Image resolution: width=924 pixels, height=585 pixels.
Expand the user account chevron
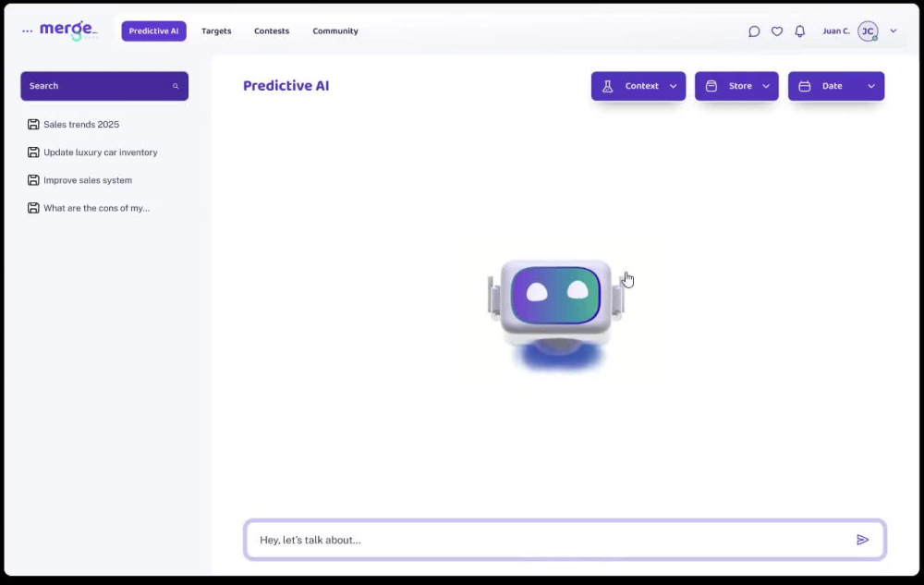pyautogui.click(x=894, y=31)
